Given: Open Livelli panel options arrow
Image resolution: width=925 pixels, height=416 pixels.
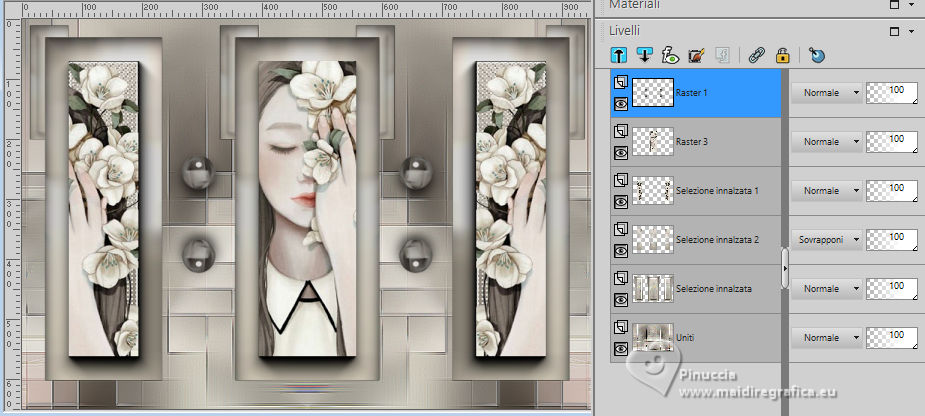Looking at the screenshot, I should tap(912, 32).
